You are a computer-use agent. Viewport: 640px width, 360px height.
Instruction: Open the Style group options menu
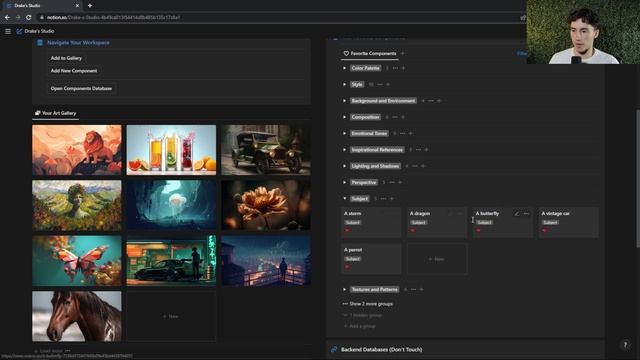click(x=380, y=84)
